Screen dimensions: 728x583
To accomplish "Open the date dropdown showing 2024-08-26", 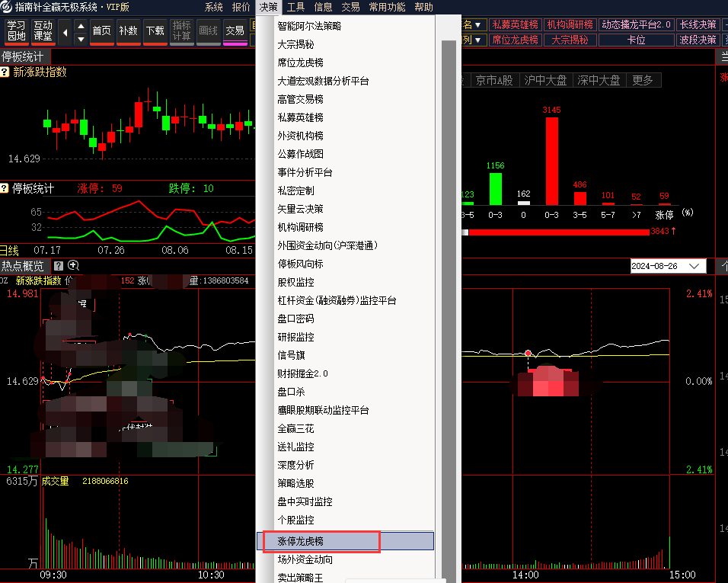I will coord(695,266).
